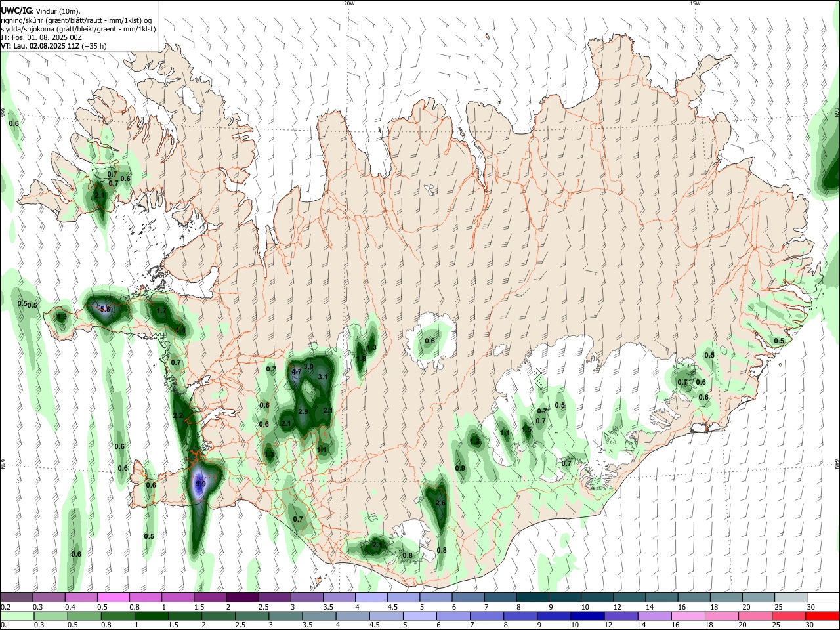The image size is (840, 630).
Task: Click the 0.9 rainfall value label
Action: (x=460, y=468)
